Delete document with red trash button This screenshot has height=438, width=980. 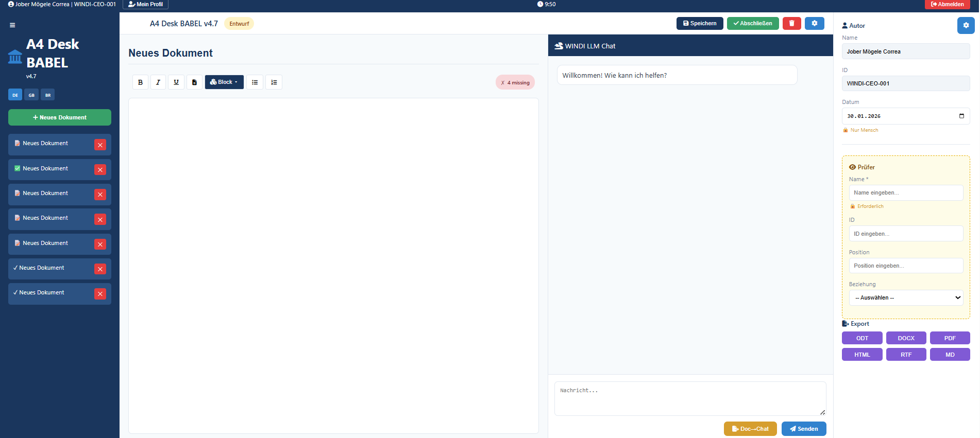point(791,23)
